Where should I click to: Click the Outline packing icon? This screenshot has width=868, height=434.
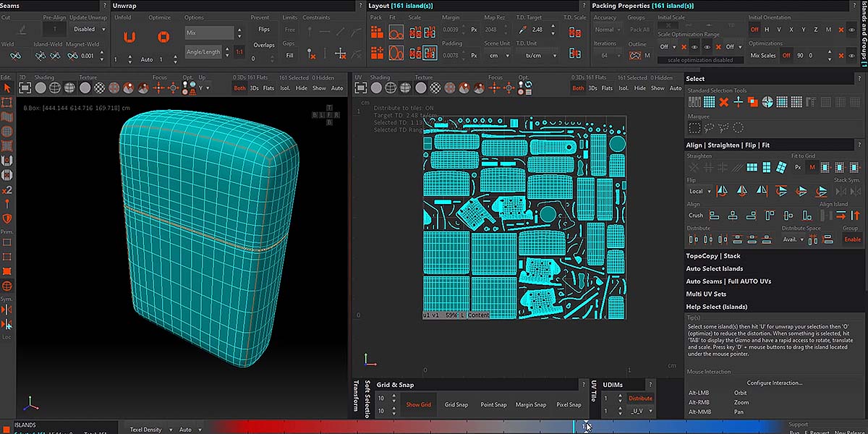(x=637, y=56)
